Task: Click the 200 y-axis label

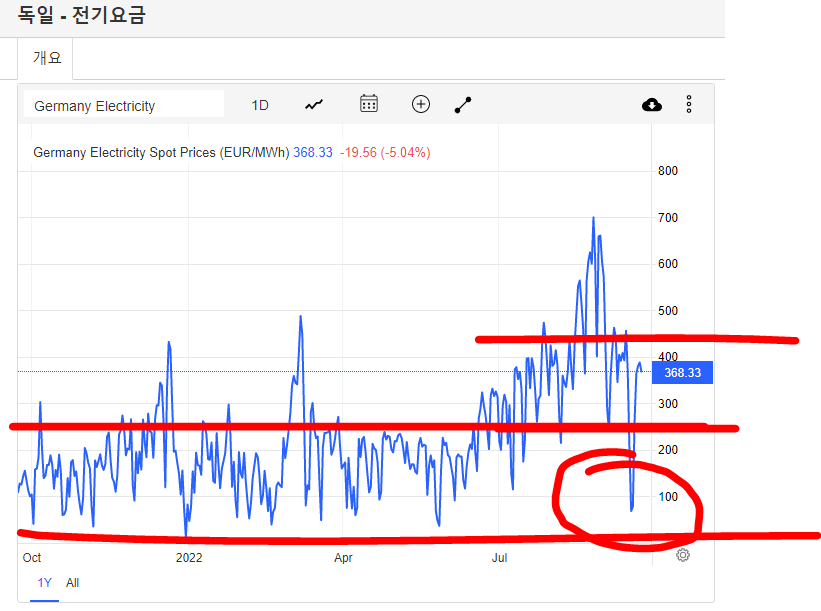Action: pos(668,450)
